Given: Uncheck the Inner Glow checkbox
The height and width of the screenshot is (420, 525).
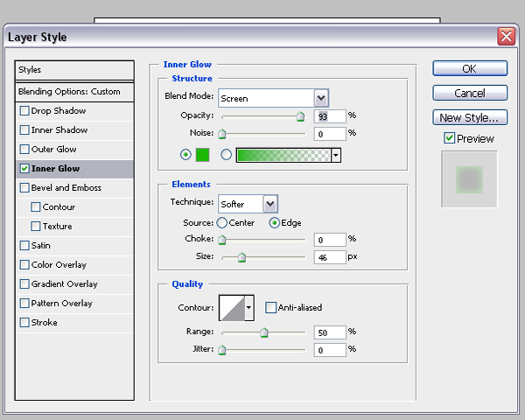Looking at the screenshot, I should 24,169.
